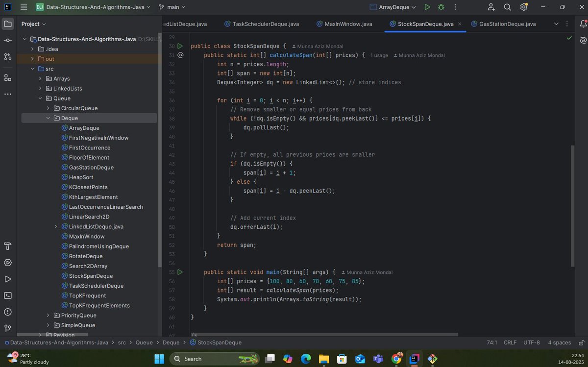Open the Commit tool window
The height and width of the screenshot is (367, 588).
point(8,40)
